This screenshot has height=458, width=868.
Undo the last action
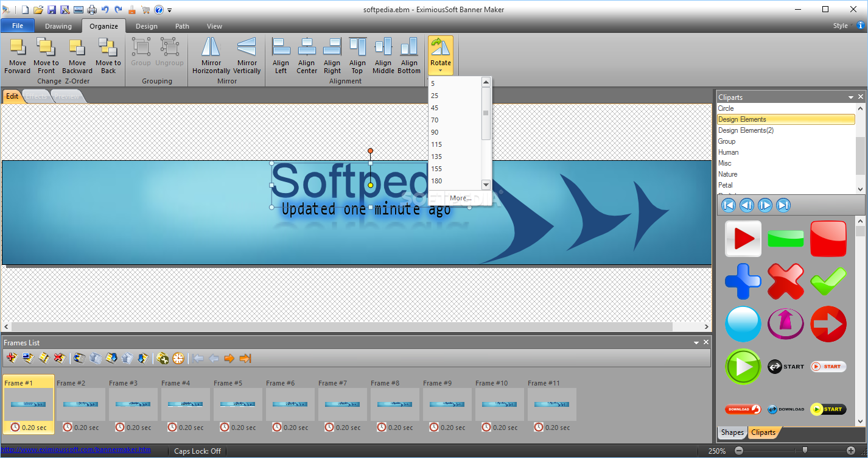(105, 10)
